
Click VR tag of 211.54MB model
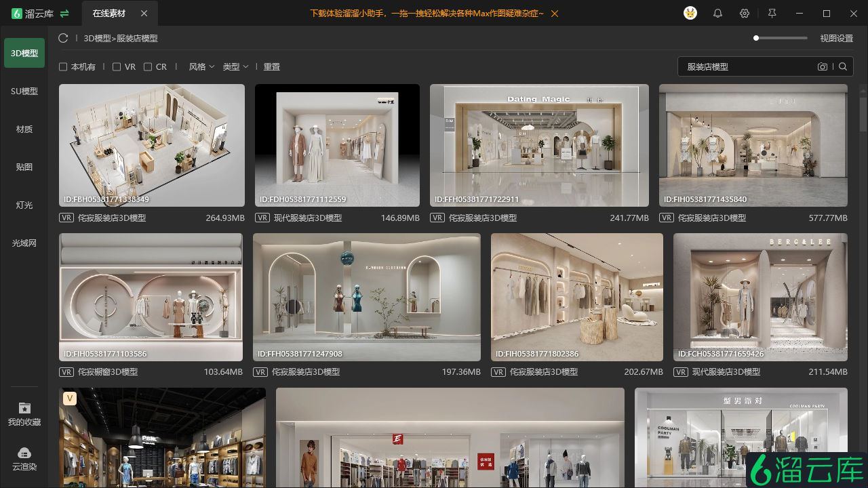[681, 372]
